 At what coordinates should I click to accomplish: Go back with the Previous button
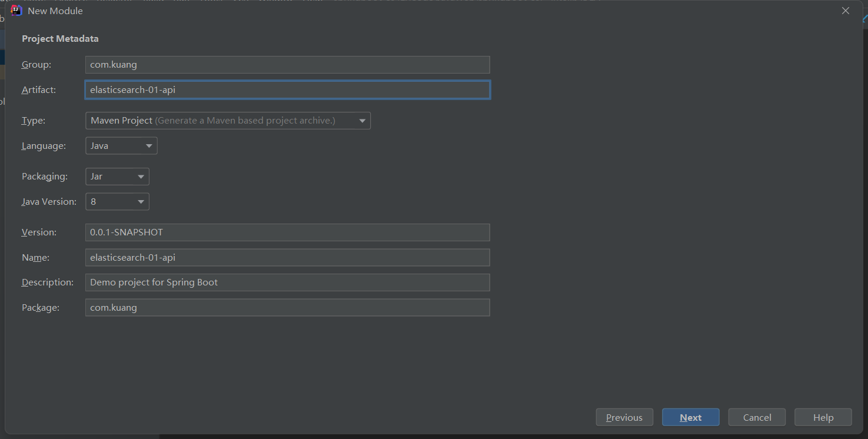[624, 417]
